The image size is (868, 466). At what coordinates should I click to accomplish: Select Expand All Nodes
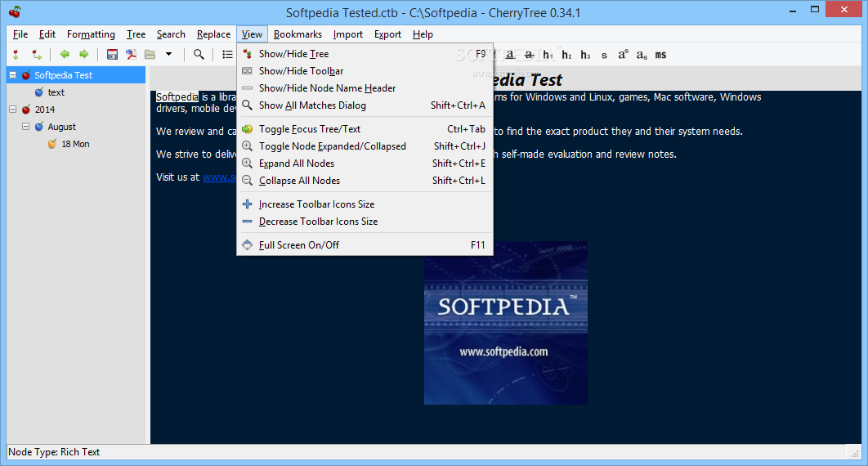click(365, 164)
